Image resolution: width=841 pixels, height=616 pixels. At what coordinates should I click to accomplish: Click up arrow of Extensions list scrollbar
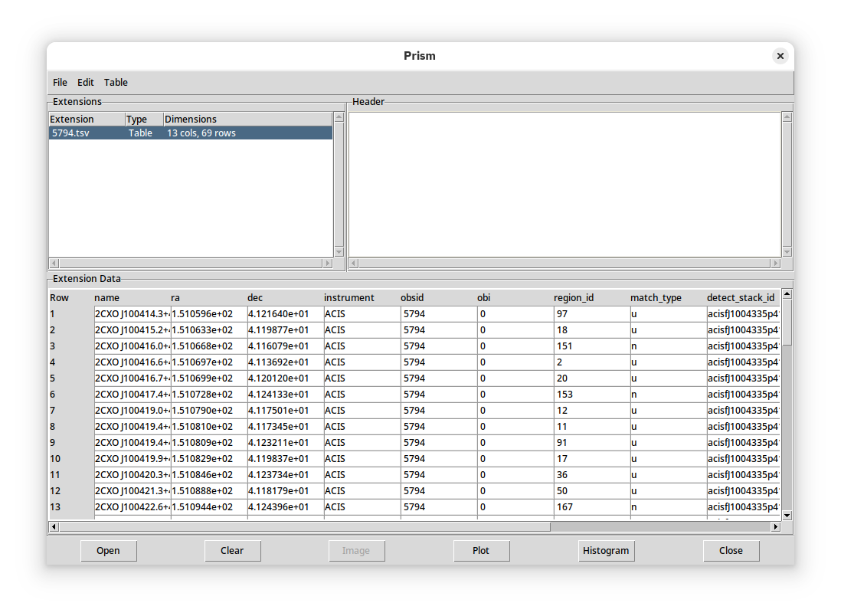point(339,117)
